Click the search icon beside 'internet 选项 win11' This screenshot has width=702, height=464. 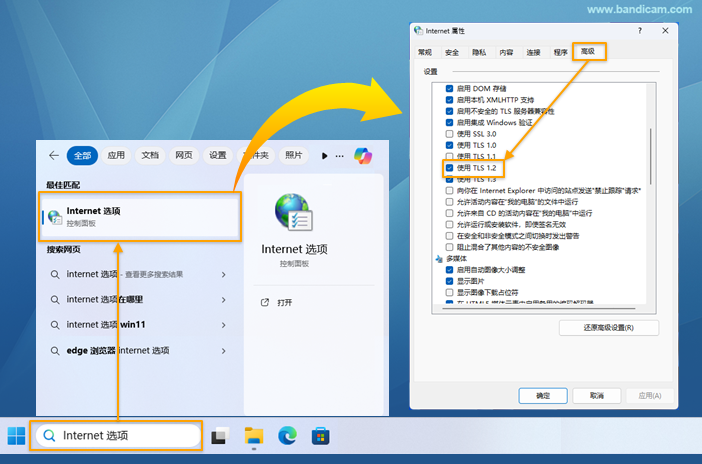click(x=55, y=325)
